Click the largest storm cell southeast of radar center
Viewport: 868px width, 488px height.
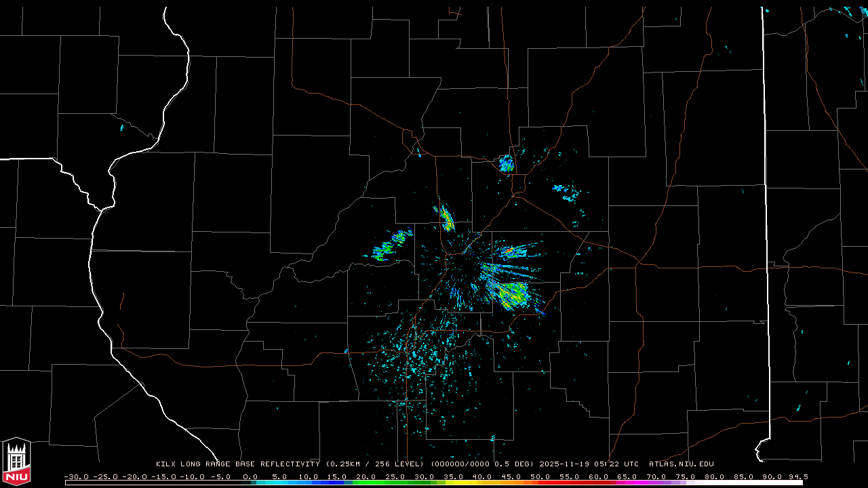[512, 295]
